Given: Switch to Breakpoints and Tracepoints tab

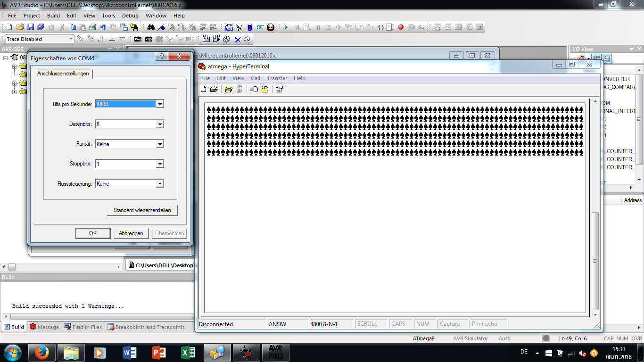Looking at the screenshot, I should coord(146,327).
